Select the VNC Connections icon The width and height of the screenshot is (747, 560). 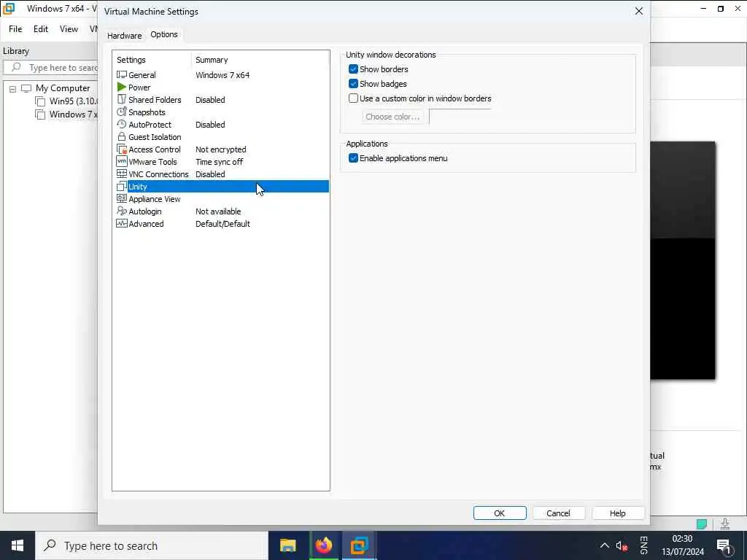(x=122, y=174)
